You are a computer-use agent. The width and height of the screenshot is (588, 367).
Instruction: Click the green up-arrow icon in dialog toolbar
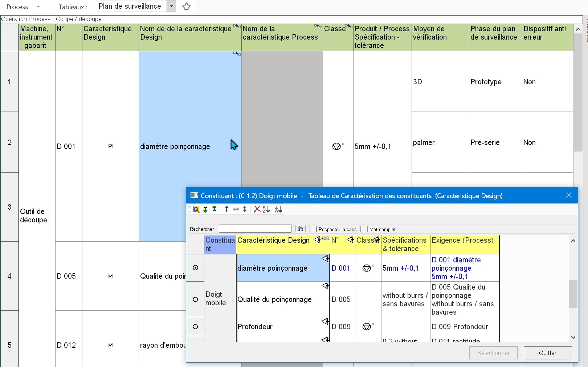pyautogui.click(x=215, y=209)
